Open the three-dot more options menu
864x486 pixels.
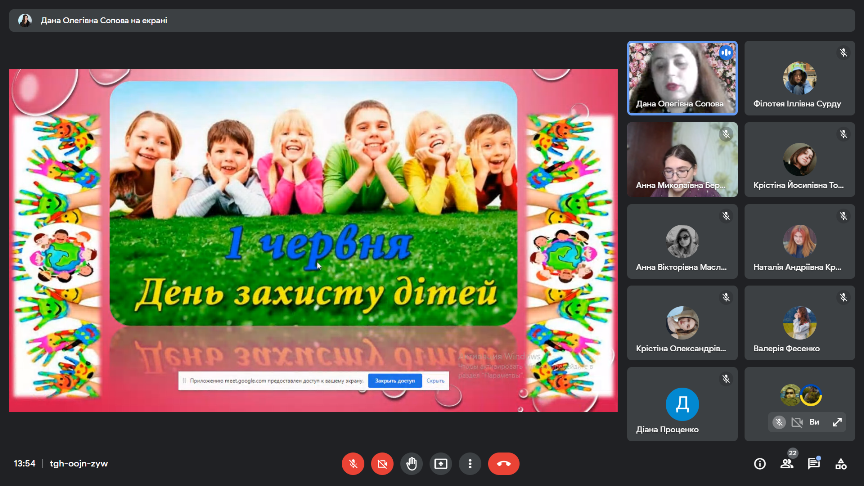[470, 464]
